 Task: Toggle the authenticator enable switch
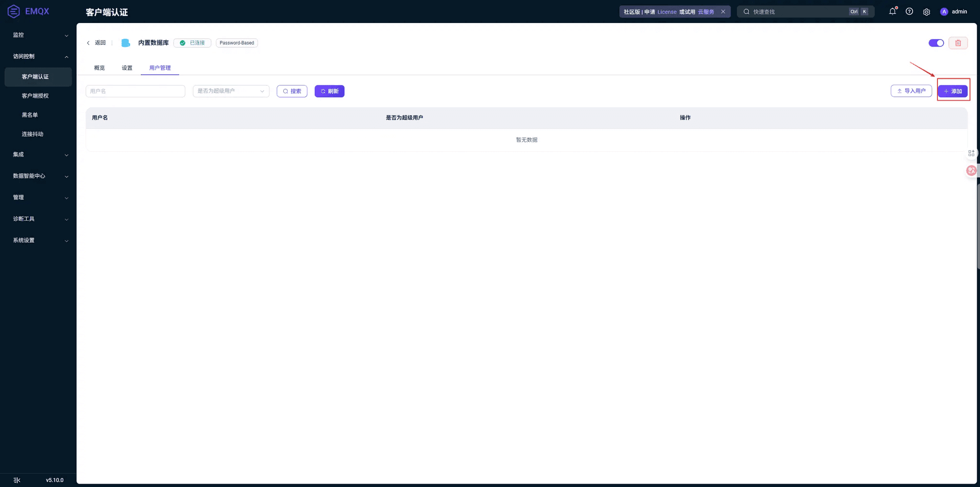coord(936,43)
